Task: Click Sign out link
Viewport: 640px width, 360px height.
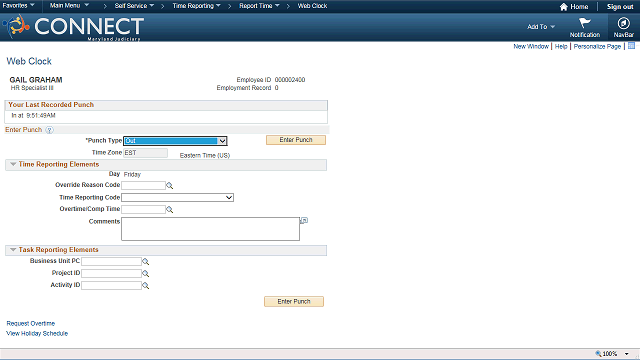Action: (x=620, y=7)
